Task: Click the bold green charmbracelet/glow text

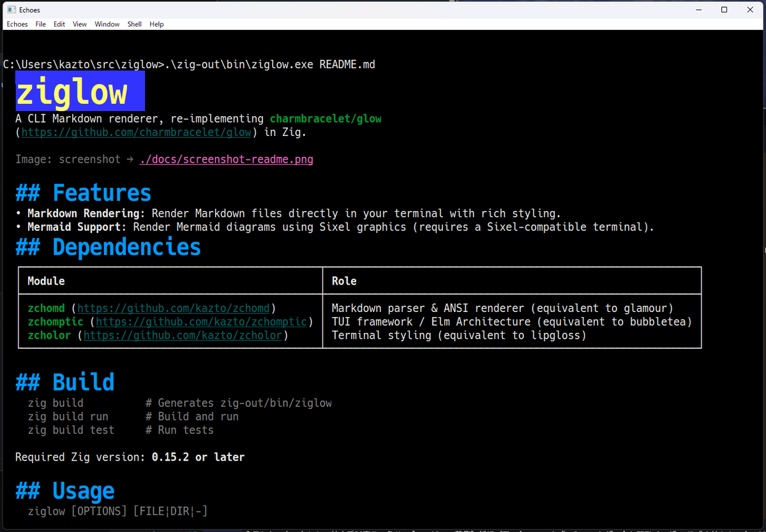Action: (x=326, y=119)
